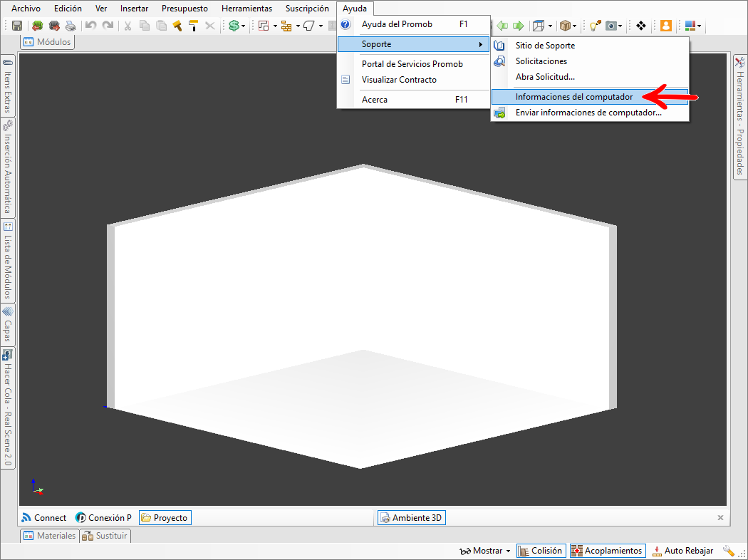Click the Paste clipboard icon
The image size is (748, 560).
click(x=162, y=26)
